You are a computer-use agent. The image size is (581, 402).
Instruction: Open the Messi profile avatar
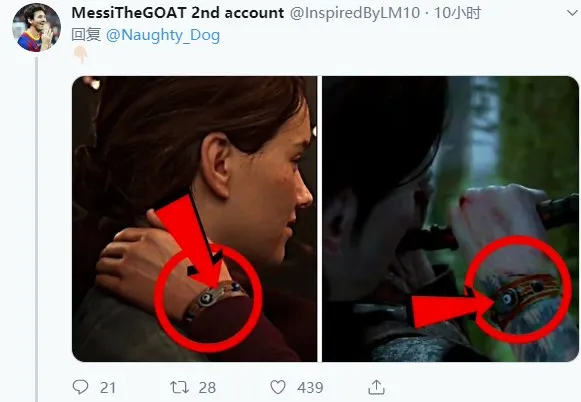[37, 28]
